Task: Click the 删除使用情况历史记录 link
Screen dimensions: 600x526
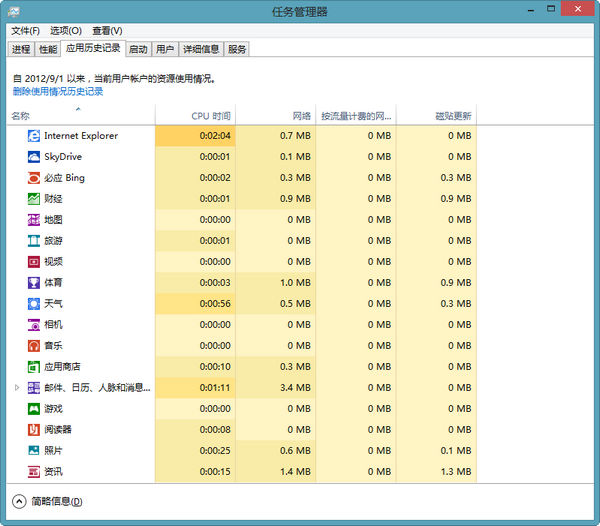Action: click(57, 91)
